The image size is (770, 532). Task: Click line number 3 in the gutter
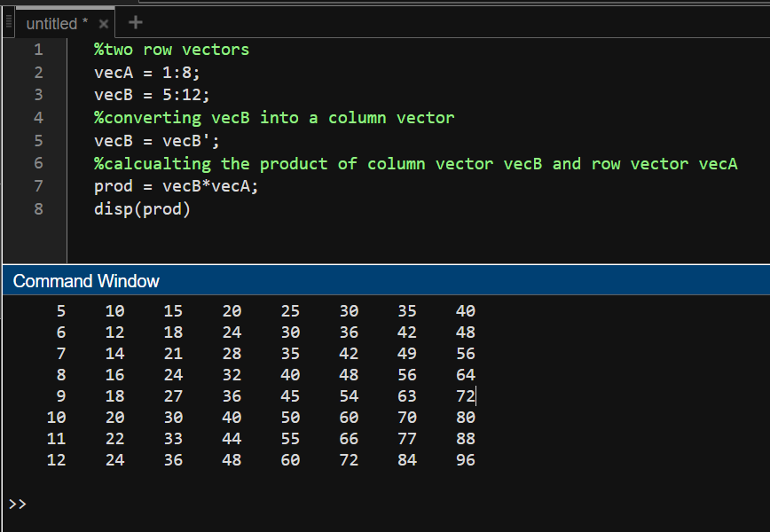pyautogui.click(x=38, y=95)
